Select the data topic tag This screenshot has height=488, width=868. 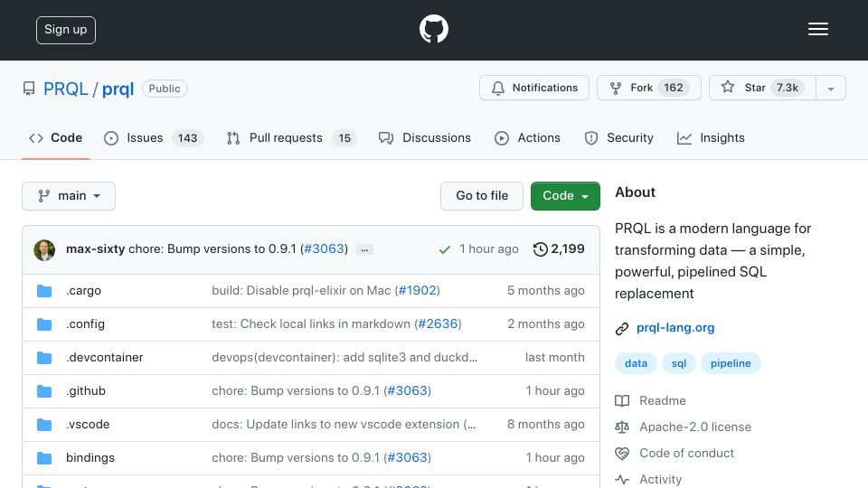click(x=636, y=363)
